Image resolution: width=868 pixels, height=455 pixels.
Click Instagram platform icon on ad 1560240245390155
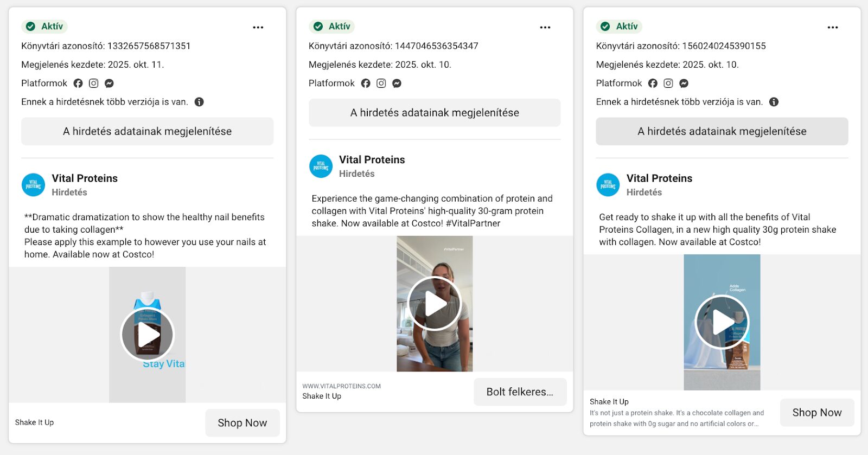(x=668, y=84)
